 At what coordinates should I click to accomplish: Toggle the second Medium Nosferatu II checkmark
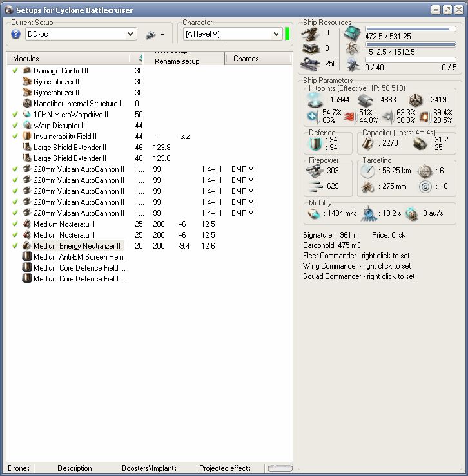click(15, 234)
